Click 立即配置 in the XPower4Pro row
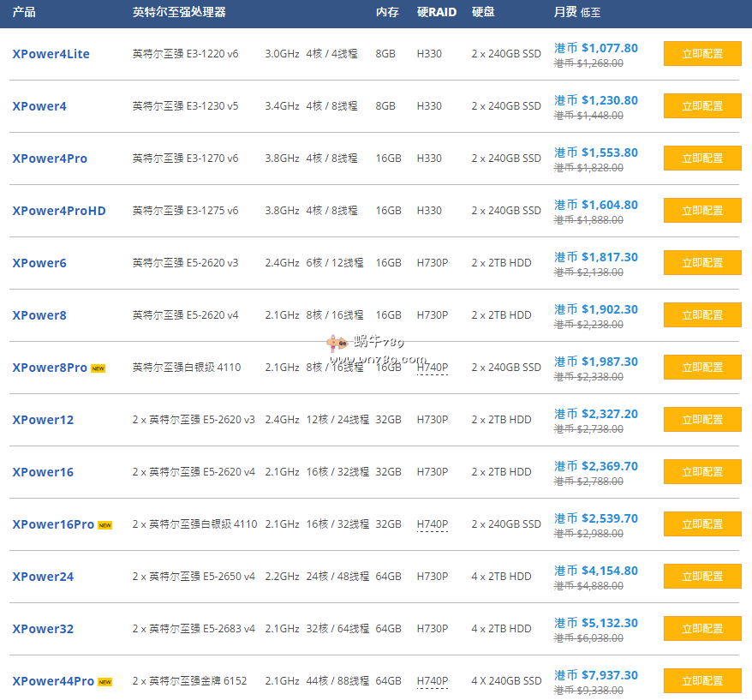The width and height of the screenshot is (752, 700). coord(702,159)
